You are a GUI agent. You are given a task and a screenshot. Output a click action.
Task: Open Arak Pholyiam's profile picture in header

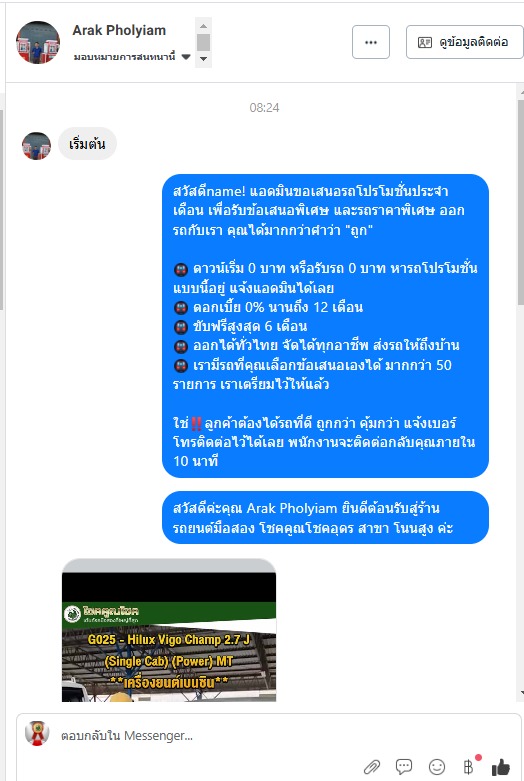pos(38,42)
